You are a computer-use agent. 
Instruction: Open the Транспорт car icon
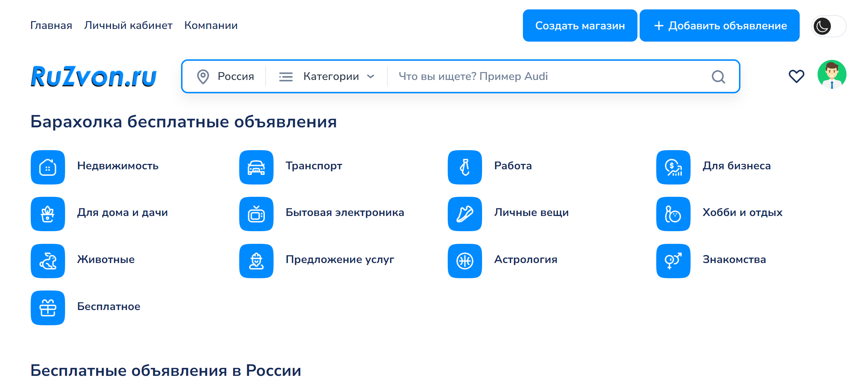[256, 167]
